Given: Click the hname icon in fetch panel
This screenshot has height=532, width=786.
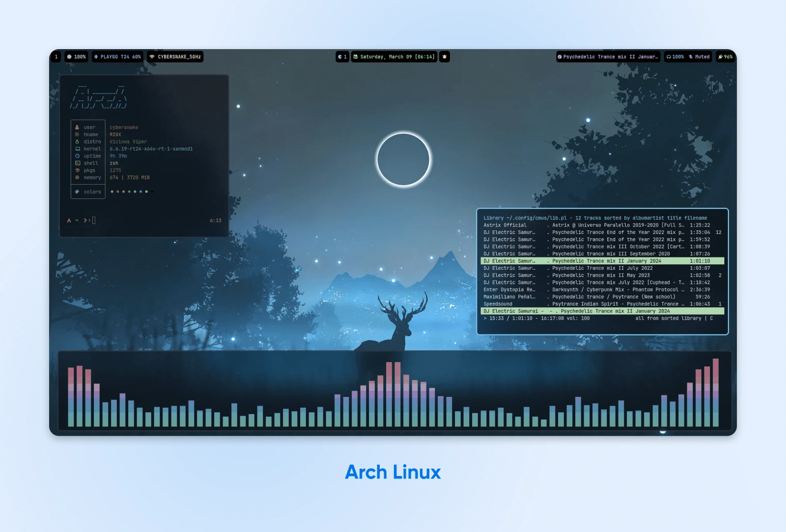Looking at the screenshot, I should point(77,135).
